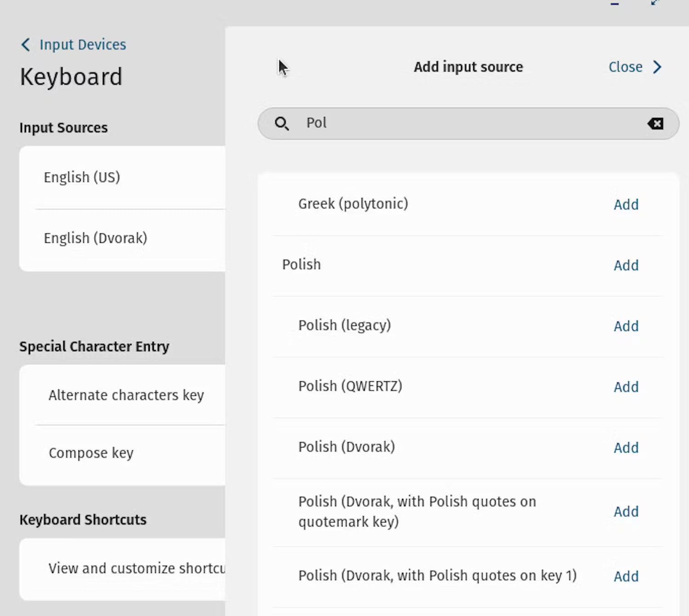Add Polish Dvorak quotes on key 1
Image resolution: width=689 pixels, height=616 pixels.
626,576
